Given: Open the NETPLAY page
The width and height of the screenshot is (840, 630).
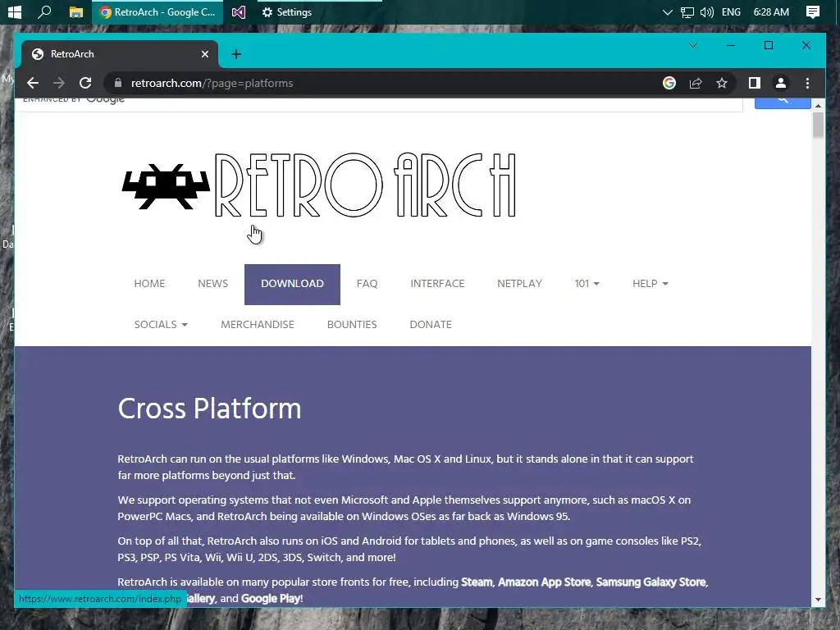Looking at the screenshot, I should click(x=519, y=284).
